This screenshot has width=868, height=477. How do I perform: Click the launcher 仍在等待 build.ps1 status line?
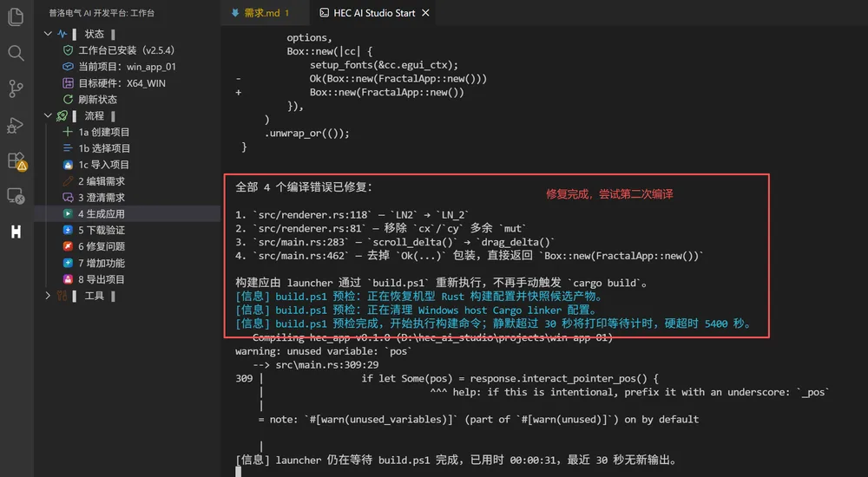pos(456,460)
